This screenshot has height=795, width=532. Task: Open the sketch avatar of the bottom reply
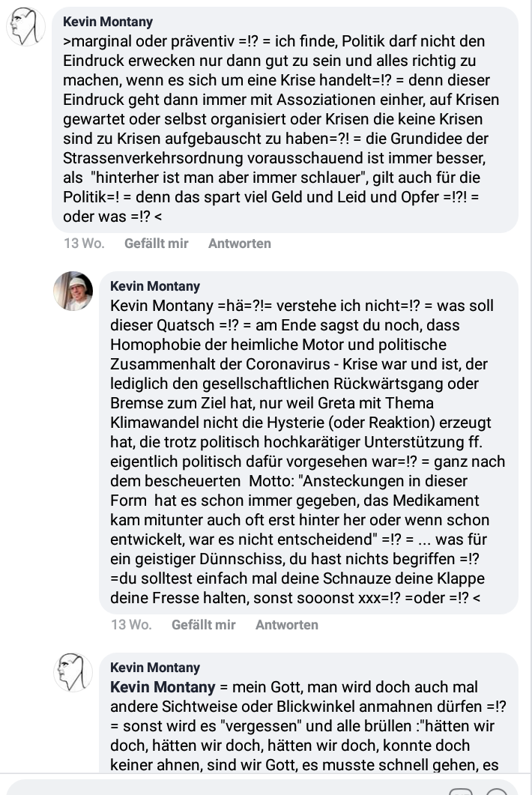(x=73, y=672)
